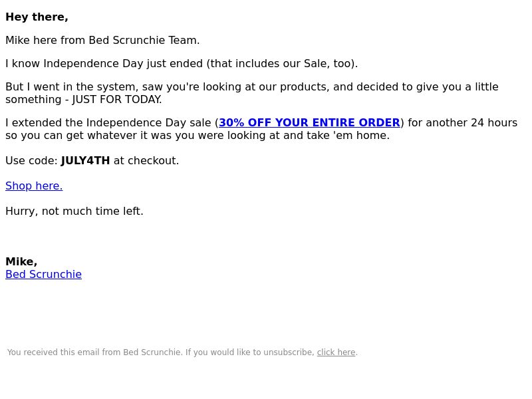Click the take 'em home line
532x399 pixels.
pos(198,136)
